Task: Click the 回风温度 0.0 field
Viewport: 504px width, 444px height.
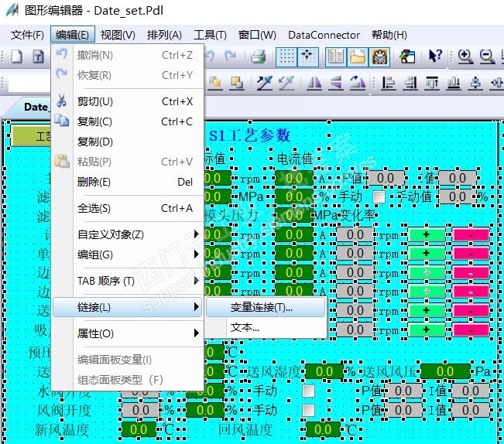Action: point(323,429)
